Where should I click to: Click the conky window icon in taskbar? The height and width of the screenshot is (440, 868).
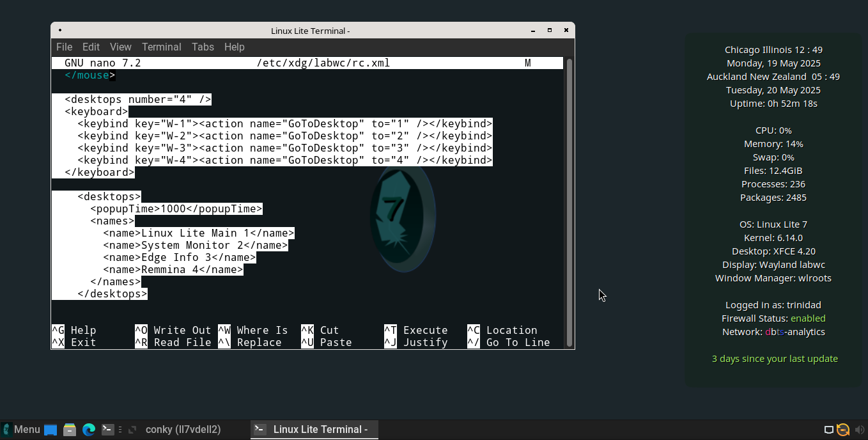(x=133, y=430)
